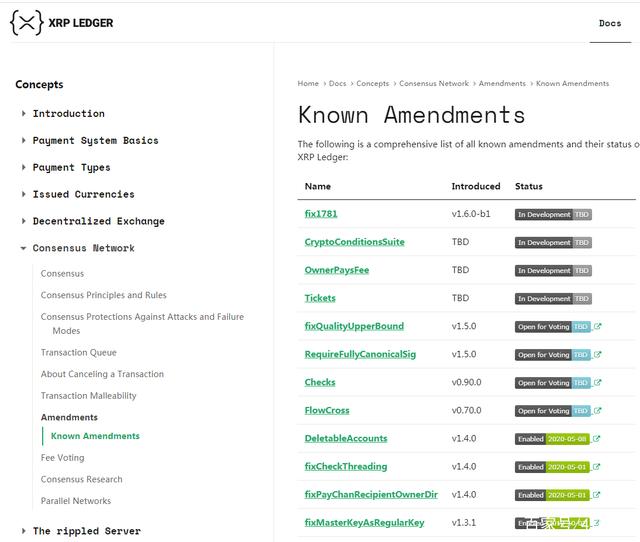Open the fixQualityUpperBound amendment link
640x542 pixels.
click(354, 327)
